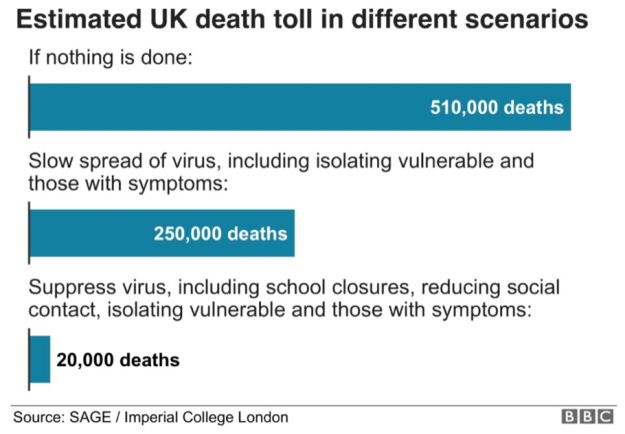The width and height of the screenshot is (625, 434).
Task: Click the "20,000 deaths" value text
Action: pos(118,360)
